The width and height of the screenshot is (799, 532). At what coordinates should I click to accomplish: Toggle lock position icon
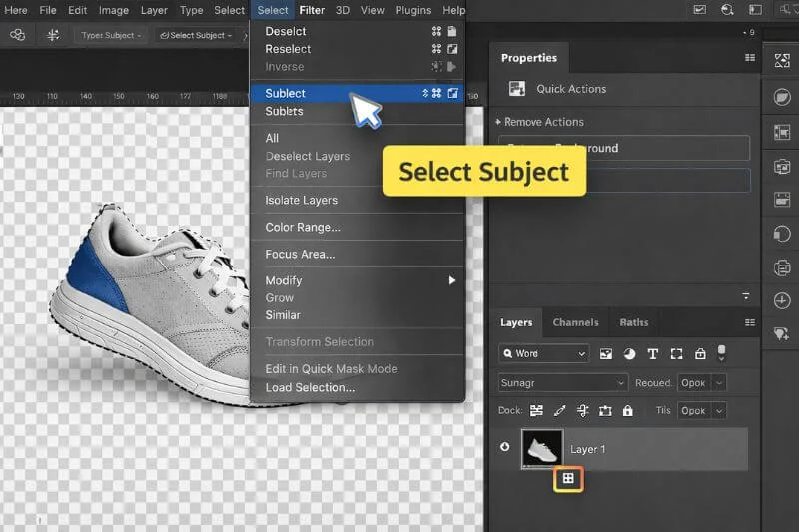coord(582,411)
